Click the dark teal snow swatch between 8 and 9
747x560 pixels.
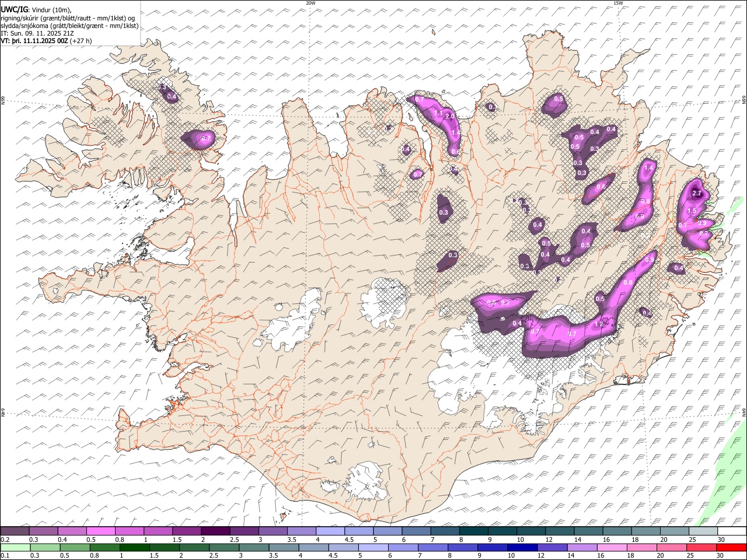(x=474, y=531)
